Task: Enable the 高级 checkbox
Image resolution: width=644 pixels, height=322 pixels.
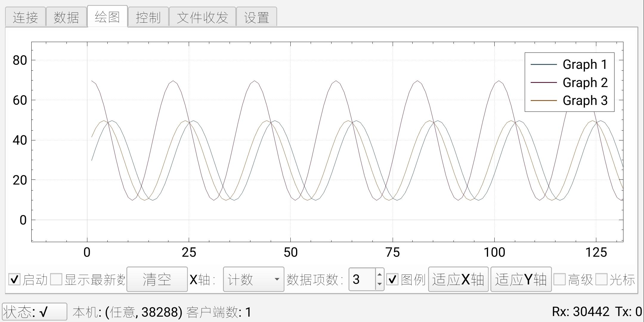Action: click(x=559, y=279)
